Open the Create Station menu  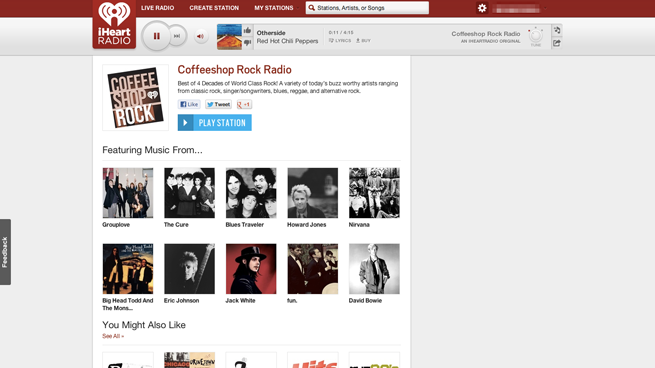pos(214,8)
